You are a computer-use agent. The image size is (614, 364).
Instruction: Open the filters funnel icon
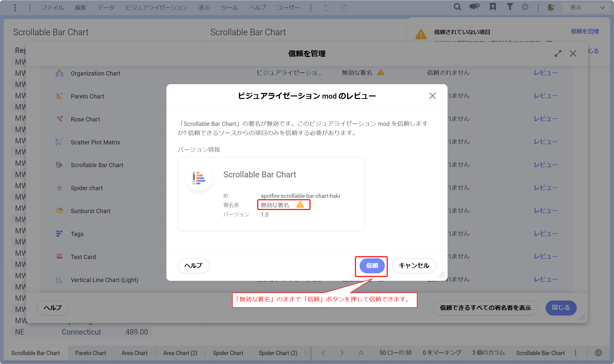pos(510,7)
